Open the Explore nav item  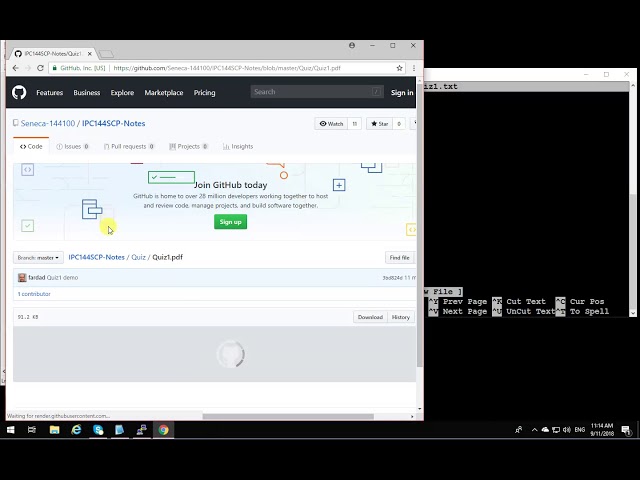pyautogui.click(x=122, y=93)
